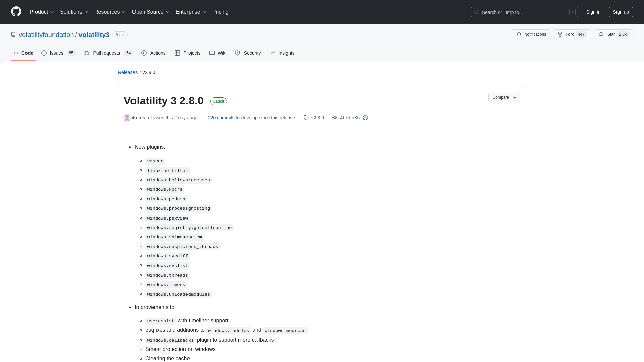Expand the Open Source dropdown

[150, 12]
